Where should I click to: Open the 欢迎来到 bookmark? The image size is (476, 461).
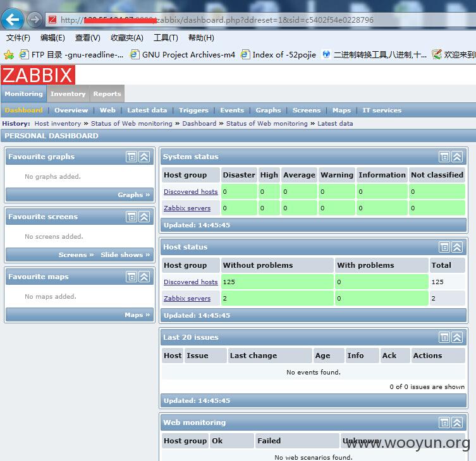453,55
